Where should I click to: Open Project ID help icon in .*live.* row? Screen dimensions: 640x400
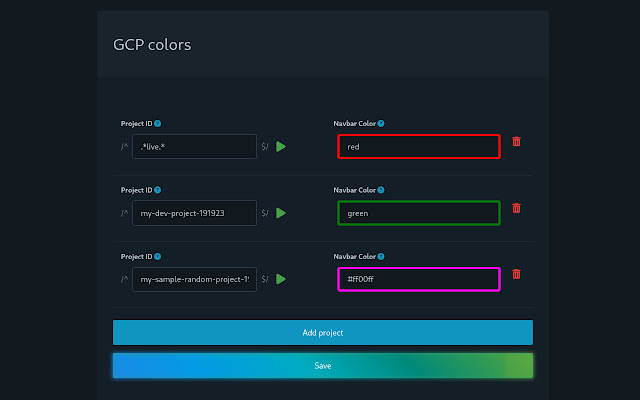tap(158, 123)
